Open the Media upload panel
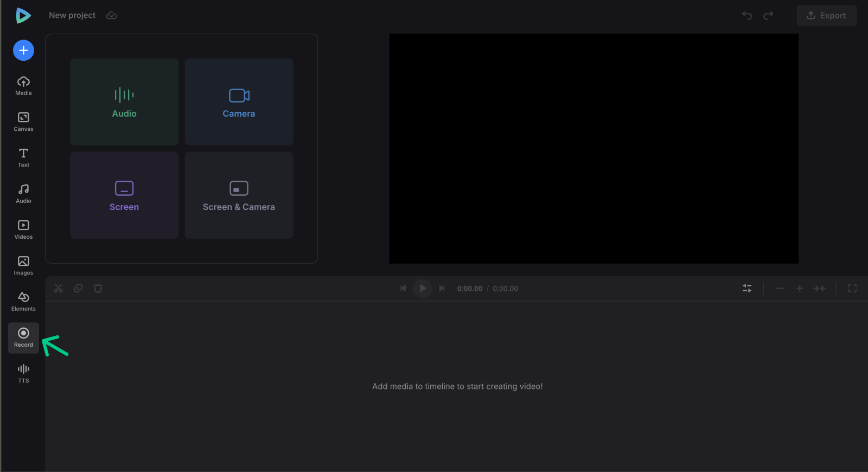 point(23,86)
